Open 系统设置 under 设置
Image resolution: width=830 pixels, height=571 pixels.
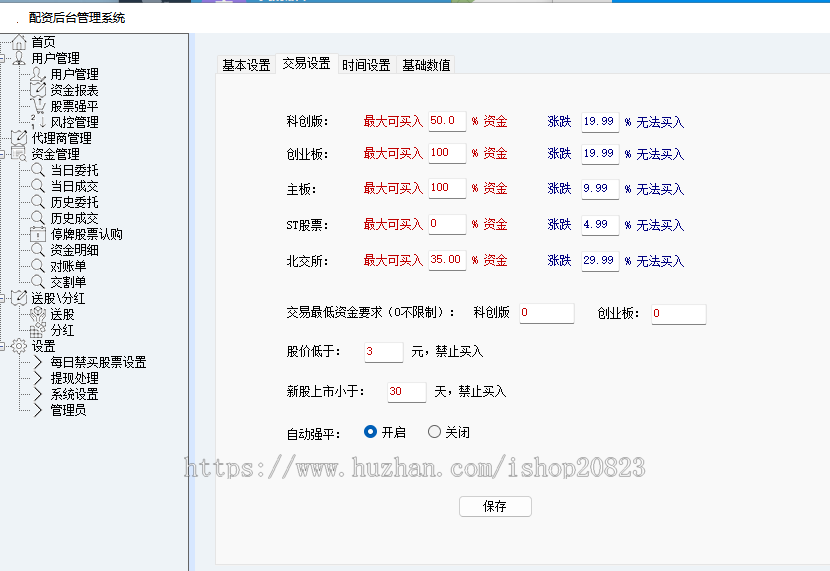75,394
